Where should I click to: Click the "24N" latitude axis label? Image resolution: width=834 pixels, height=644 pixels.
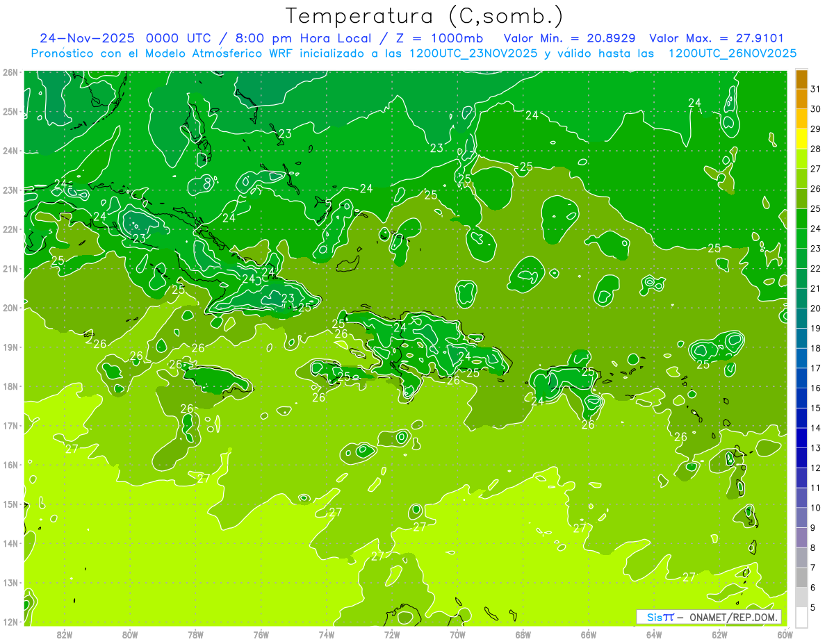(10, 151)
